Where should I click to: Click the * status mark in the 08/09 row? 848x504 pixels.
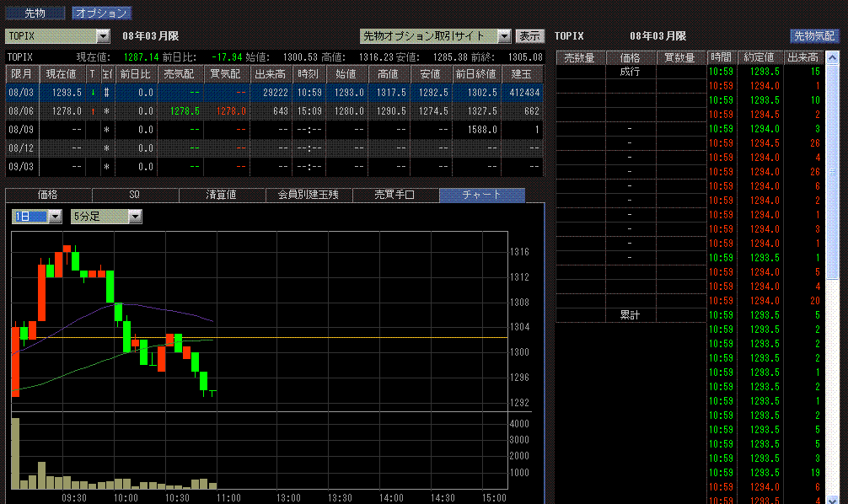106,130
